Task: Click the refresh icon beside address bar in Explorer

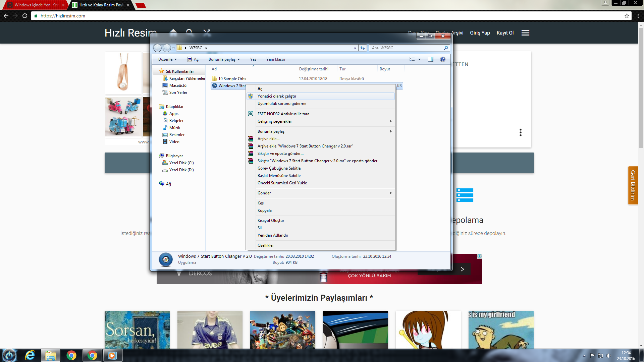Action: pyautogui.click(x=363, y=48)
